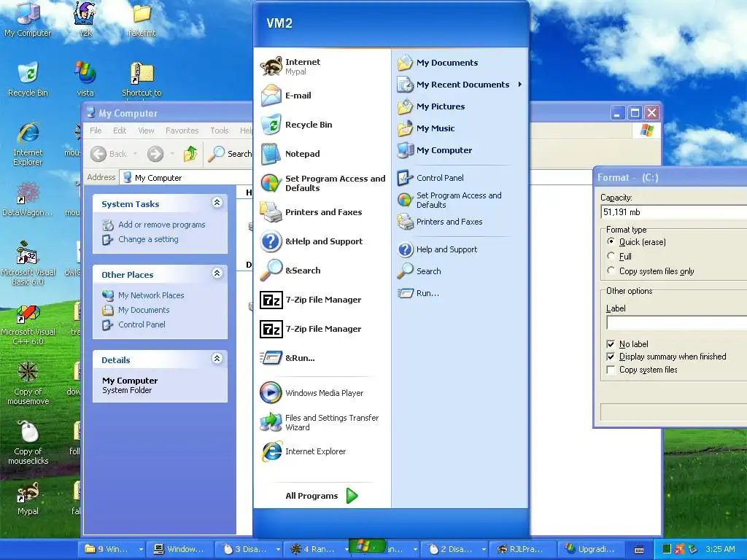
Task: Select the DataWagon desktop shortcut
Action: click(28, 198)
